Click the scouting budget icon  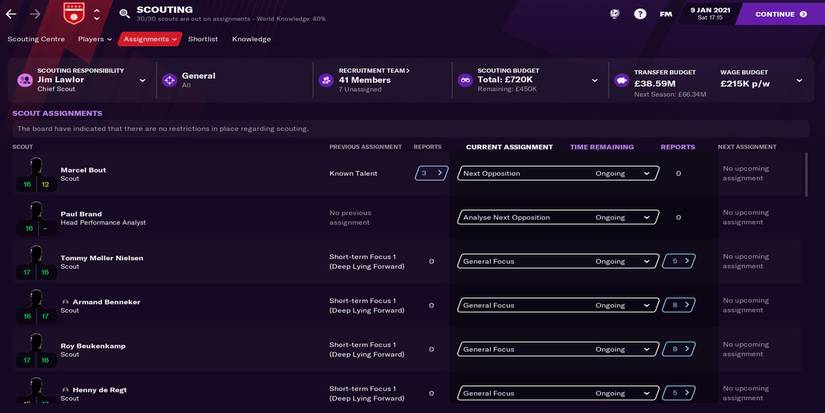point(464,80)
